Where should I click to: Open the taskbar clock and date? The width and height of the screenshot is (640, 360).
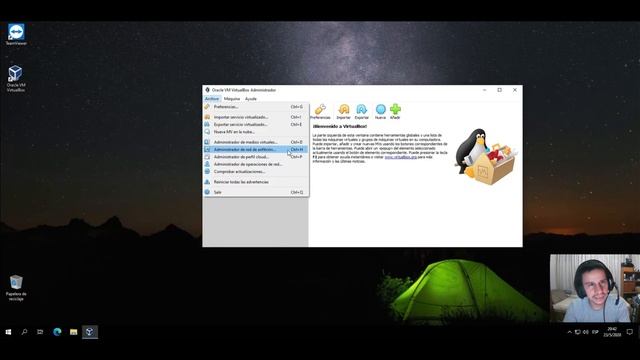[x=612, y=332]
